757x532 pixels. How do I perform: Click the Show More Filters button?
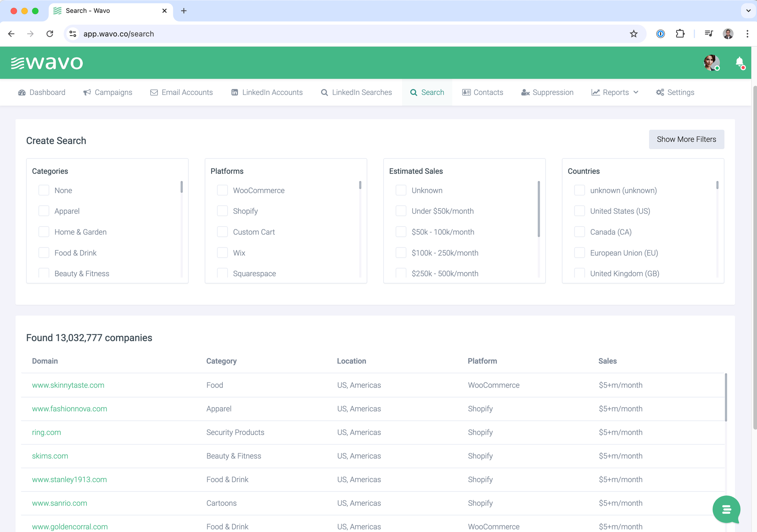point(686,139)
